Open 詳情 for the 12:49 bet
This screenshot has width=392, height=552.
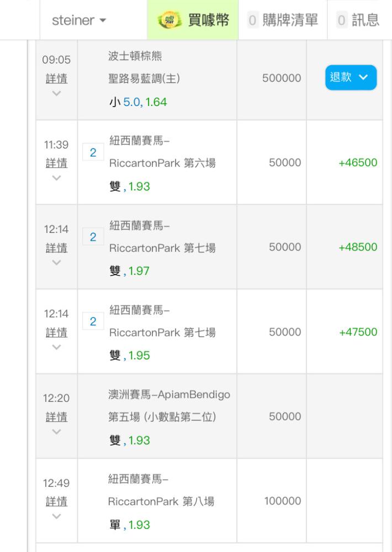point(56,501)
